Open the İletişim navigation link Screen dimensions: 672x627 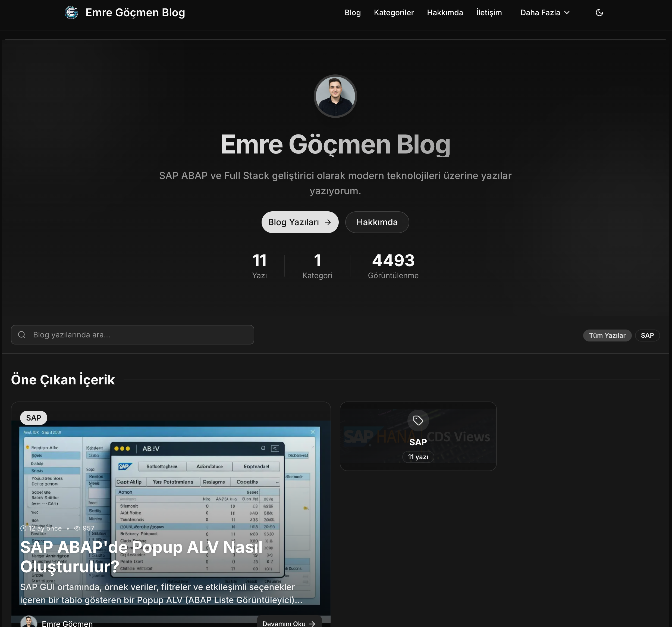click(x=489, y=12)
